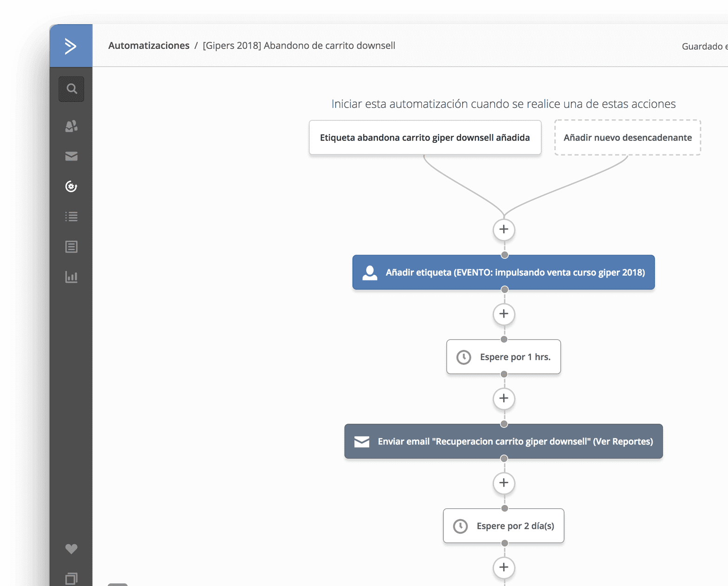Open the Forms document sidebar icon

tap(71, 246)
